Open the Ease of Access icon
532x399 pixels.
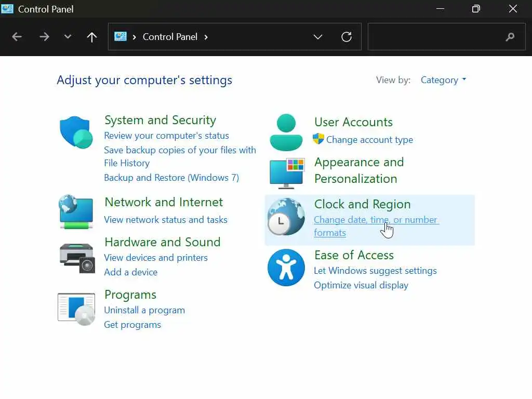286,268
